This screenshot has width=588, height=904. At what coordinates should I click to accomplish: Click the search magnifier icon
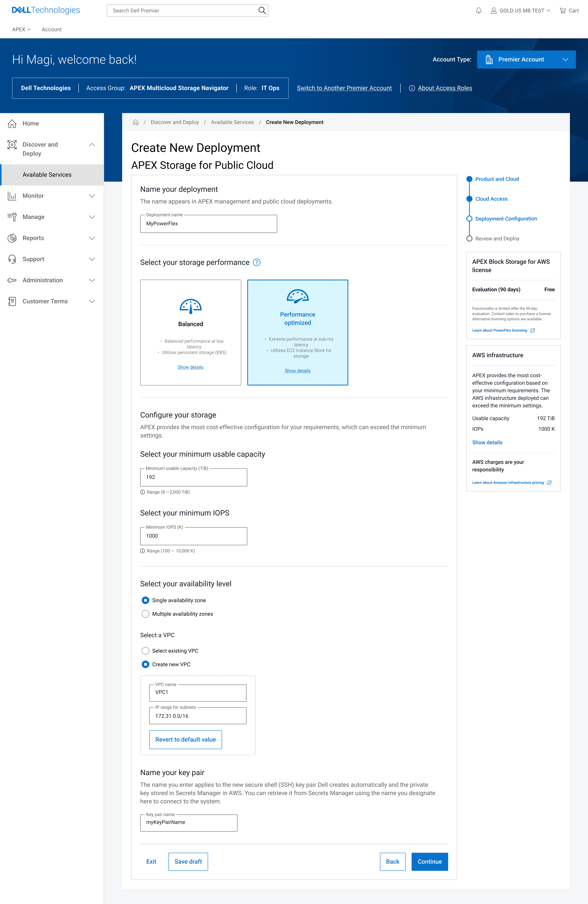(x=262, y=11)
